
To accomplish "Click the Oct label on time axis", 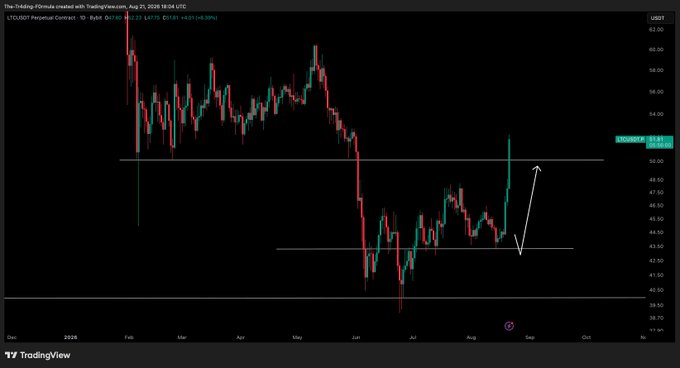I will point(586,337).
